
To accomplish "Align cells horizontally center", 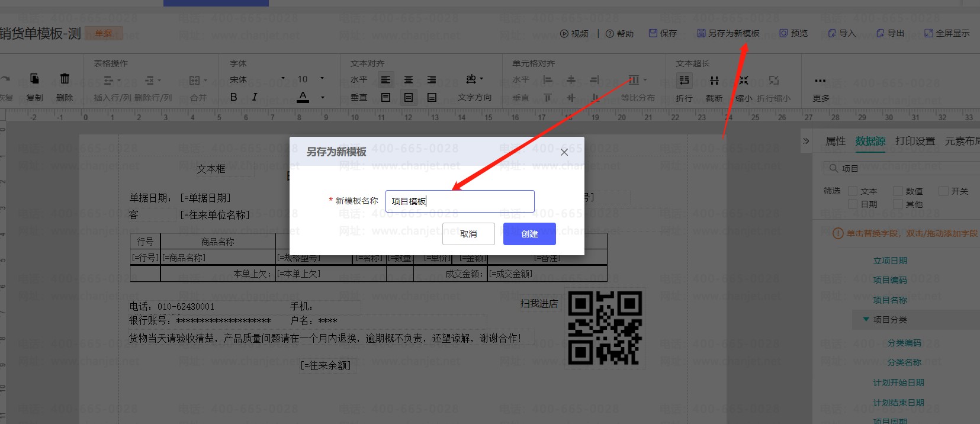I will coord(571,79).
